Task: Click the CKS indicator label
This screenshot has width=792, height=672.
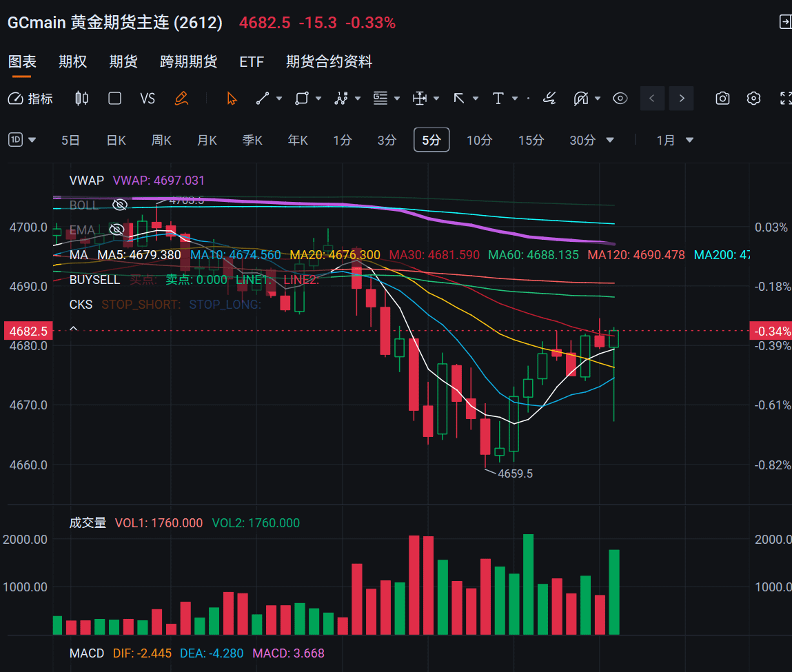Action: [81, 305]
